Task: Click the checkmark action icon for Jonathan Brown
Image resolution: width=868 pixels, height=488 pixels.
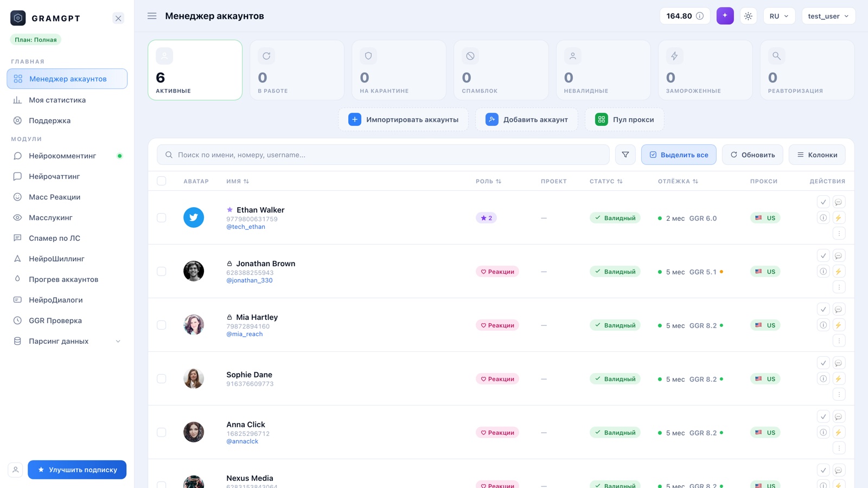Action: tap(824, 256)
